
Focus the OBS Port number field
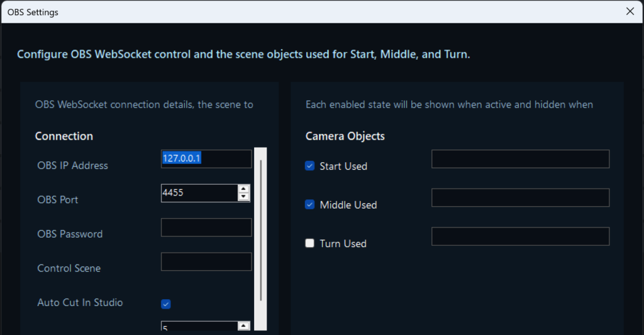pyautogui.click(x=199, y=193)
